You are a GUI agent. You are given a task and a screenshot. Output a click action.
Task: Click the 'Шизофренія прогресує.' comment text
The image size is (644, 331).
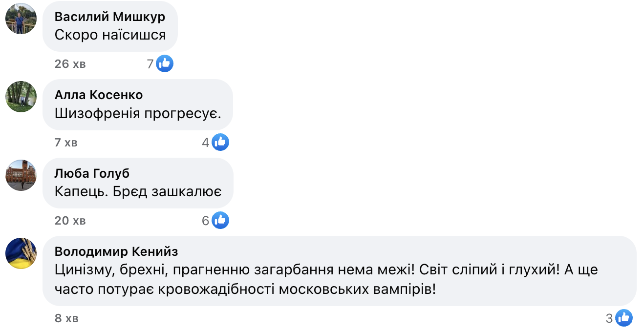(x=138, y=114)
